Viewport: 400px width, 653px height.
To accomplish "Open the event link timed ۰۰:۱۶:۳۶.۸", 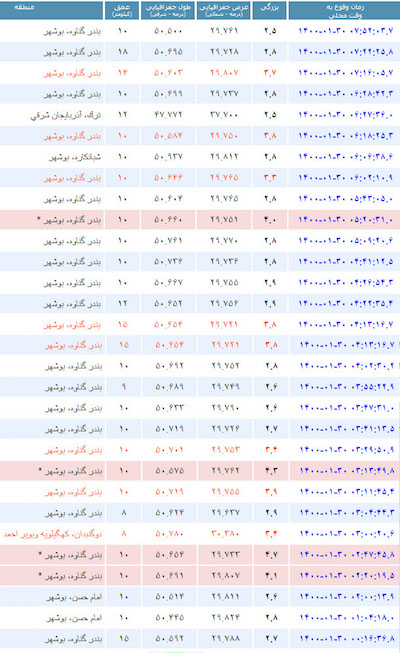I will point(347,638).
